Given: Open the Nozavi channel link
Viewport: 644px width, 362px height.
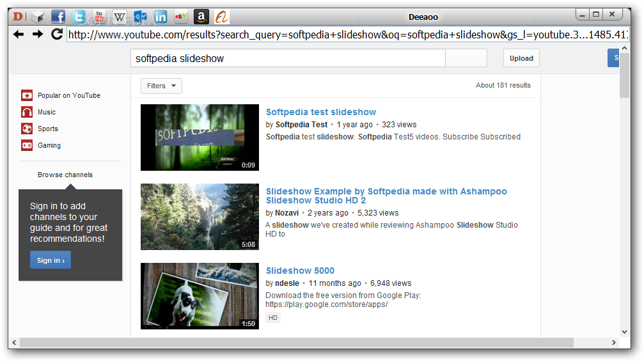Looking at the screenshot, I should click(287, 213).
